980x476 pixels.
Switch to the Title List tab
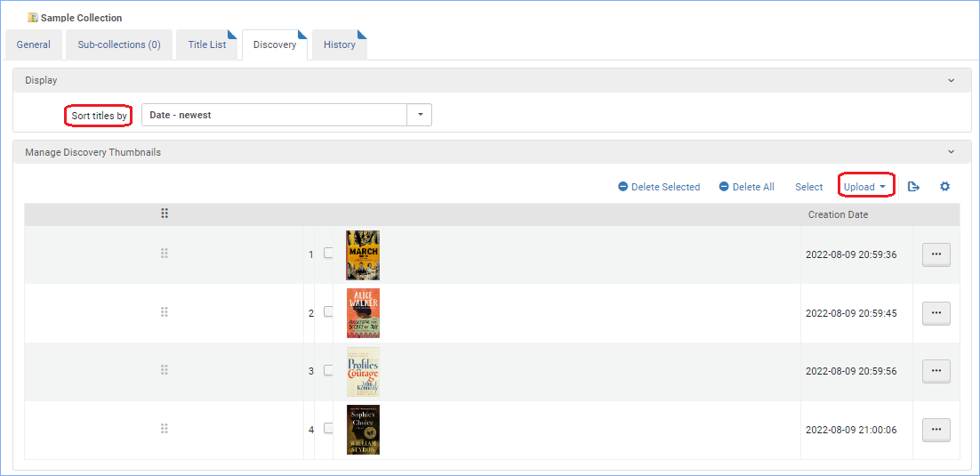pos(206,44)
